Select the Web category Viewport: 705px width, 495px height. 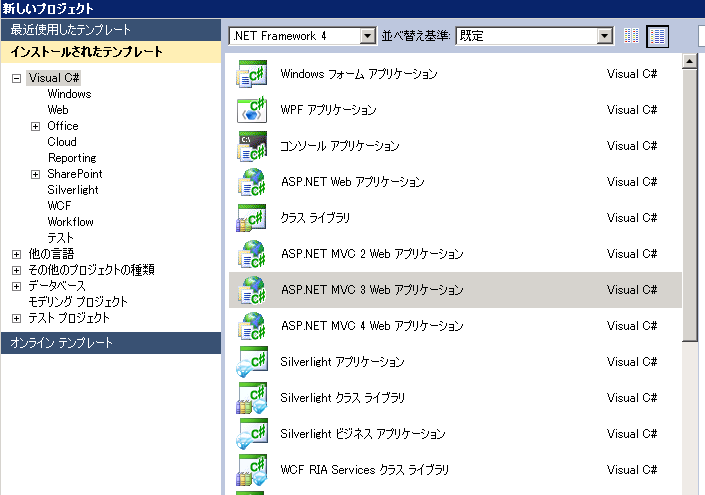click(x=58, y=110)
